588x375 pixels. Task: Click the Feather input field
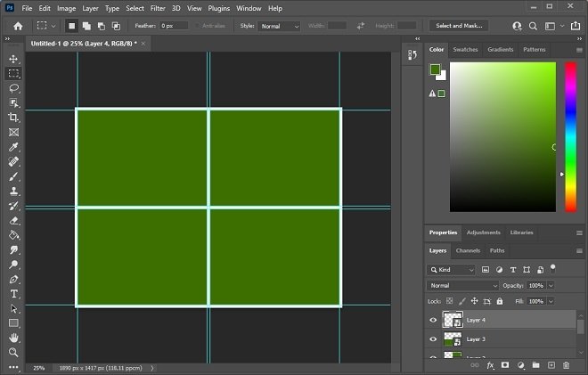point(174,26)
